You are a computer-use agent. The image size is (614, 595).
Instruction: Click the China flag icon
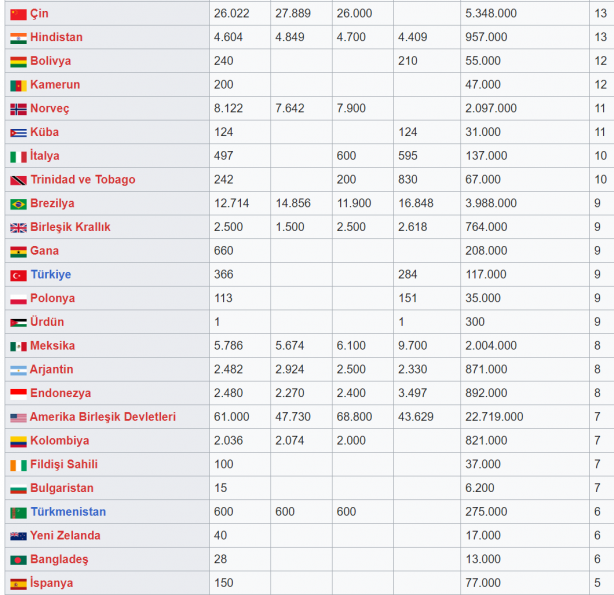tap(18, 14)
